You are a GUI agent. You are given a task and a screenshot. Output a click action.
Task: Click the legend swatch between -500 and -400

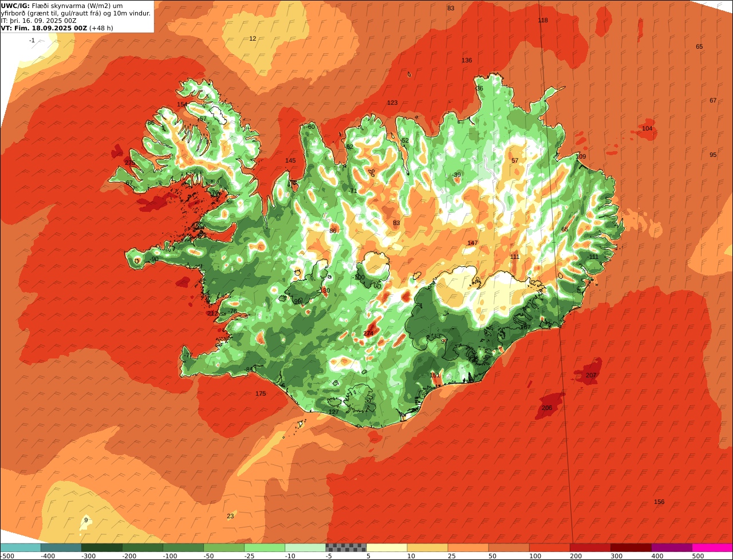pyautogui.click(x=20, y=547)
